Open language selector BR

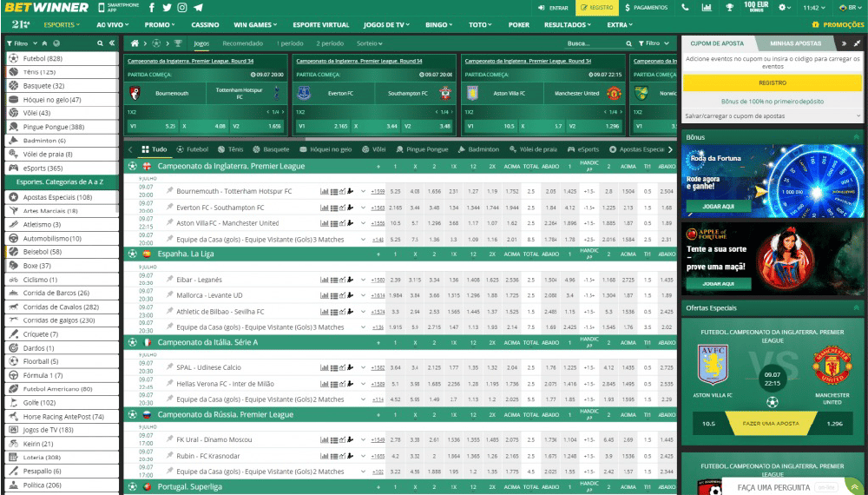[851, 8]
